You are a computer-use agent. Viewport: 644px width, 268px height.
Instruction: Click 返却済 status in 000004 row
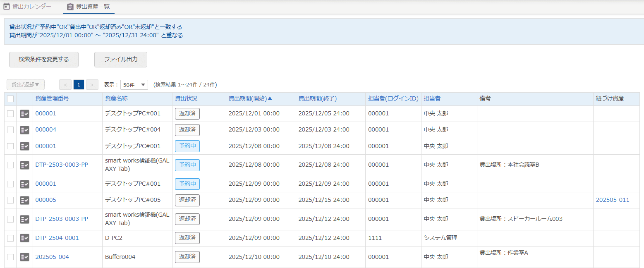coord(187,130)
